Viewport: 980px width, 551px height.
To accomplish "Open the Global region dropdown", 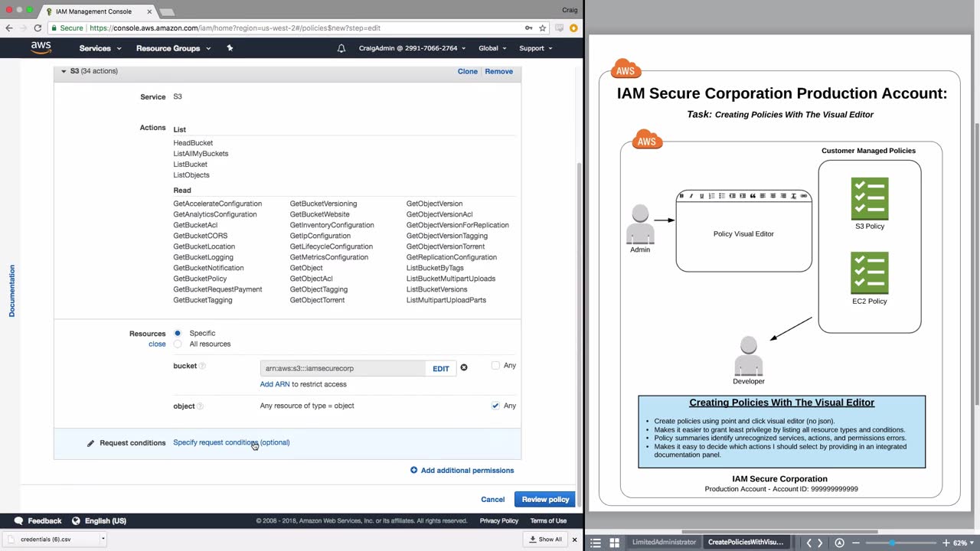I will pyautogui.click(x=492, y=48).
